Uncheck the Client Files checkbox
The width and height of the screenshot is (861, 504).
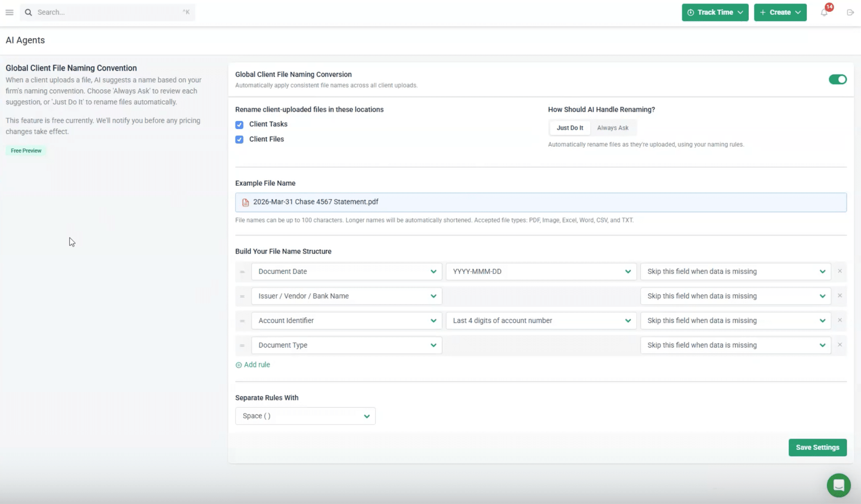click(239, 140)
